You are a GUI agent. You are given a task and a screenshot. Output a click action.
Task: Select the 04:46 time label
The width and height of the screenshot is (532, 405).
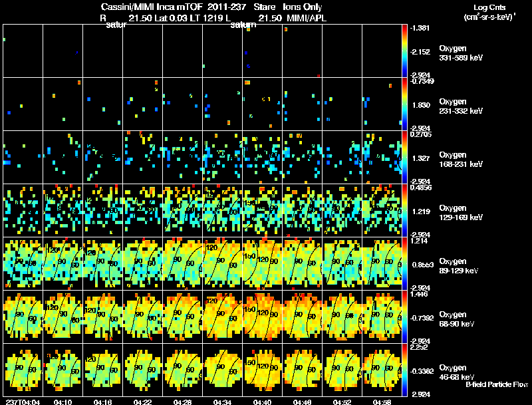click(x=302, y=402)
